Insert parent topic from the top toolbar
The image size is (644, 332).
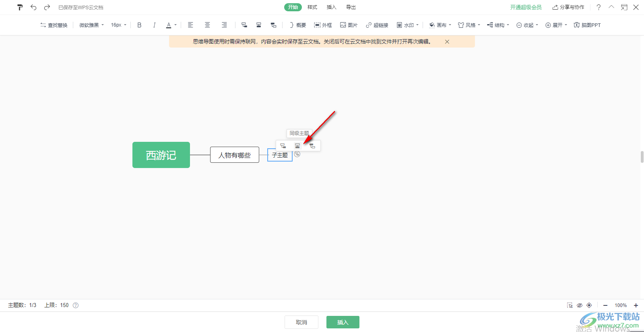[x=274, y=25]
